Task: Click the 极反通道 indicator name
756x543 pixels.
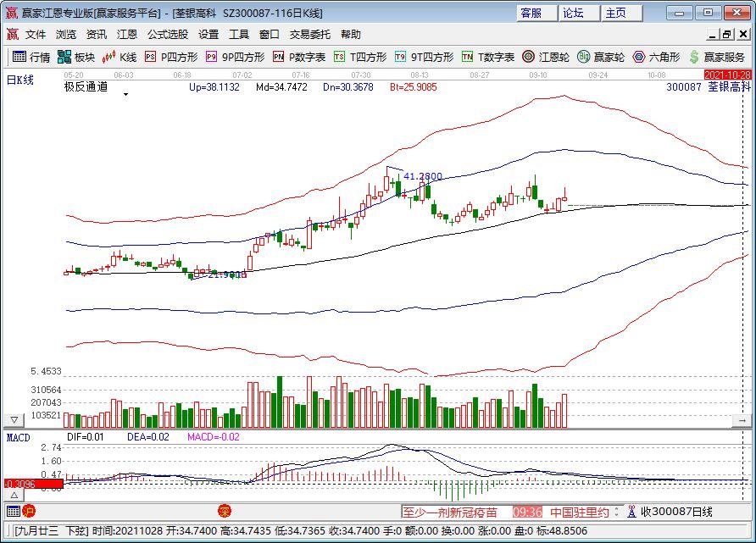Action: [x=86, y=86]
